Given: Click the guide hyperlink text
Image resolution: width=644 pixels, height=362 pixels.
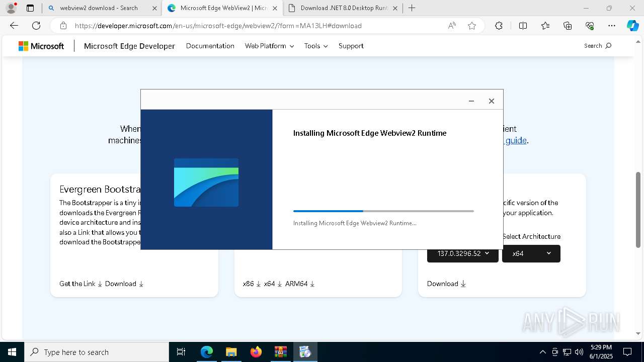Looking at the screenshot, I should pyautogui.click(x=516, y=140).
